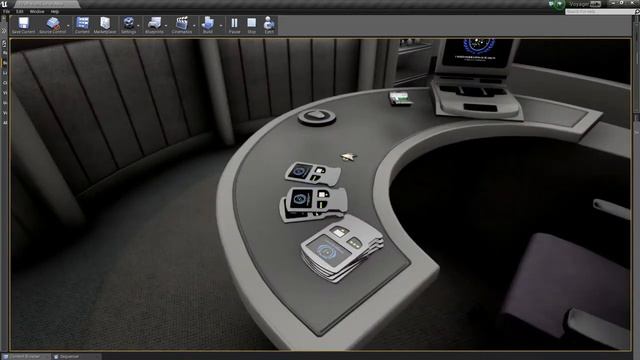This screenshot has width=640, height=360.
Task: Expand the Settings dropdown arrow
Action: (138, 26)
